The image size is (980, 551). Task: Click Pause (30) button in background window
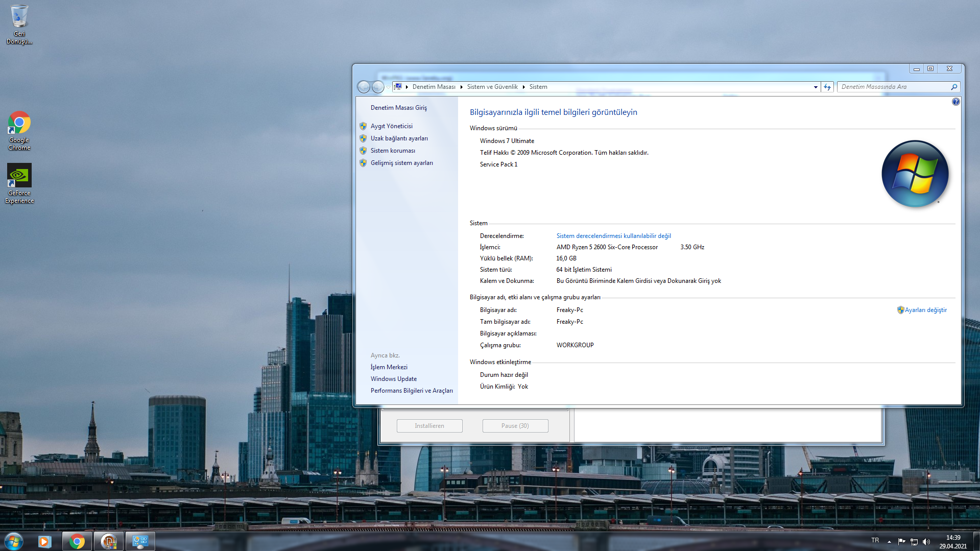(515, 426)
